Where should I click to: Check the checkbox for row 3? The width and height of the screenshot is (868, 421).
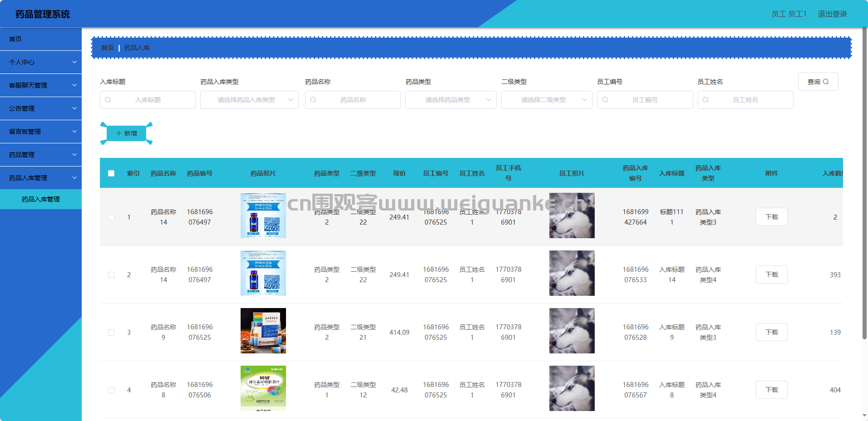[x=111, y=333]
